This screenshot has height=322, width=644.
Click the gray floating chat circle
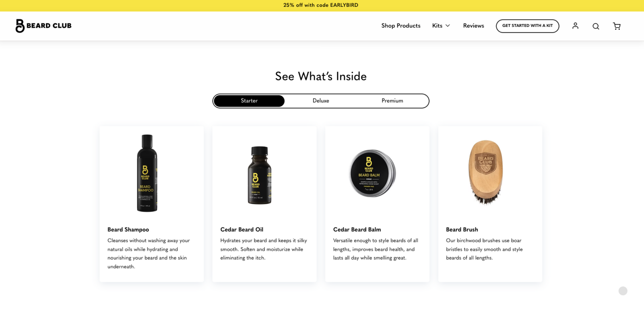[623, 291]
